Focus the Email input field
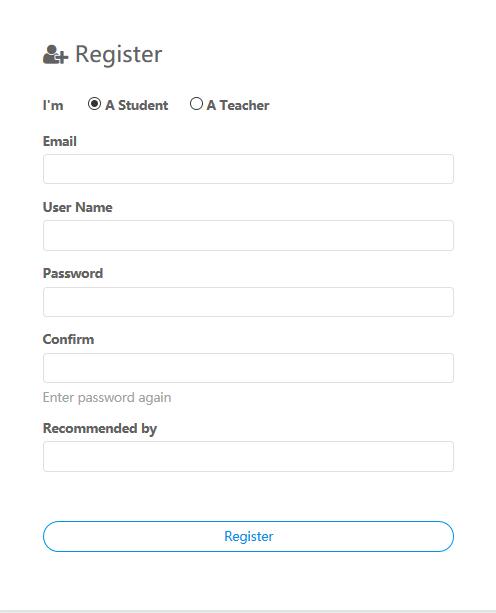Image resolution: width=496 pixels, height=613 pixels. tap(248, 169)
